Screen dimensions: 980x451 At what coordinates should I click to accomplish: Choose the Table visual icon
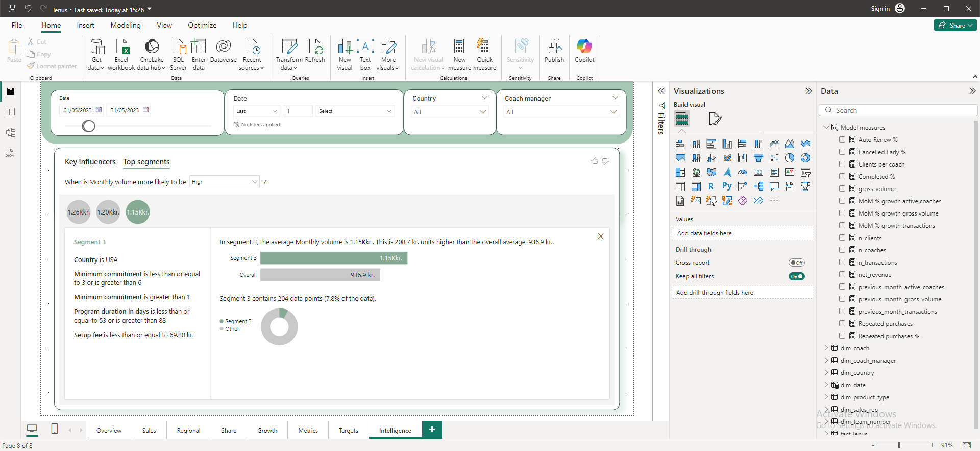click(x=680, y=186)
